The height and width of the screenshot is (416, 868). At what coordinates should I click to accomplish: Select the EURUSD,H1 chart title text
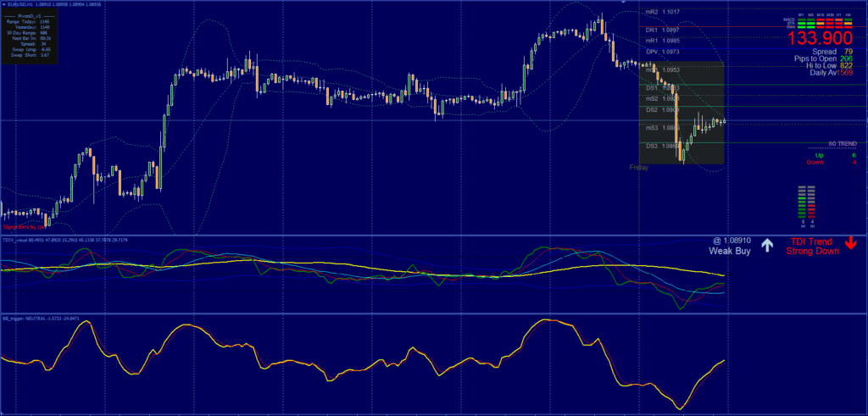pyautogui.click(x=20, y=4)
